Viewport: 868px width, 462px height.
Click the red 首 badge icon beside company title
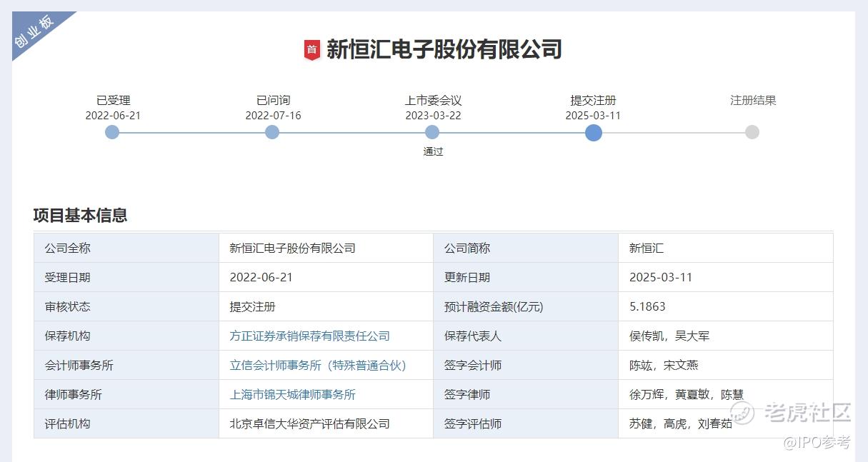[x=311, y=49]
